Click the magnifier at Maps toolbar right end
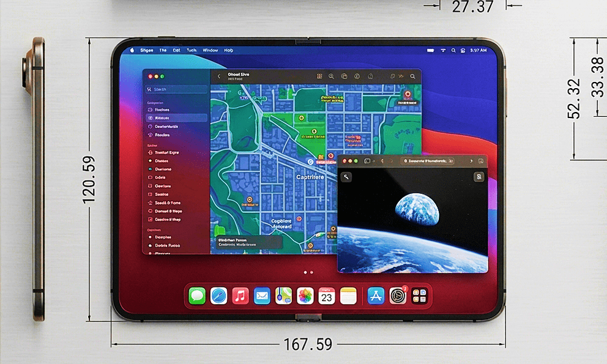The width and height of the screenshot is (607, 364). (413, 76)
